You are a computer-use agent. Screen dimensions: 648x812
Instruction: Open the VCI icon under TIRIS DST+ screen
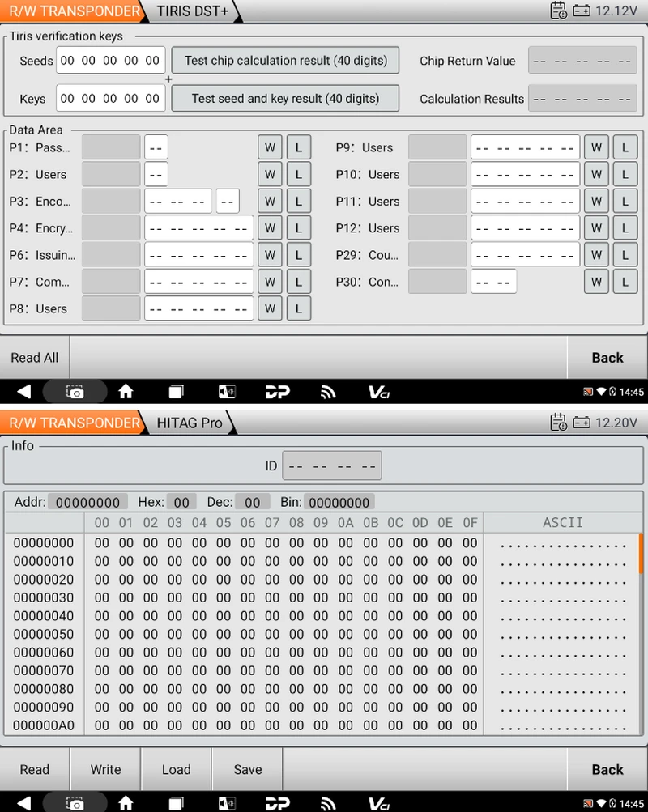(379, 392)
